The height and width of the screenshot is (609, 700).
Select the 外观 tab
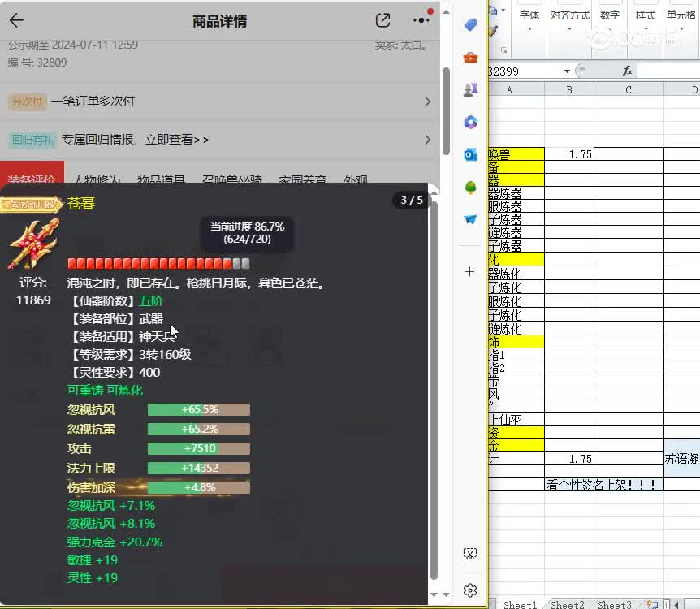356,179
